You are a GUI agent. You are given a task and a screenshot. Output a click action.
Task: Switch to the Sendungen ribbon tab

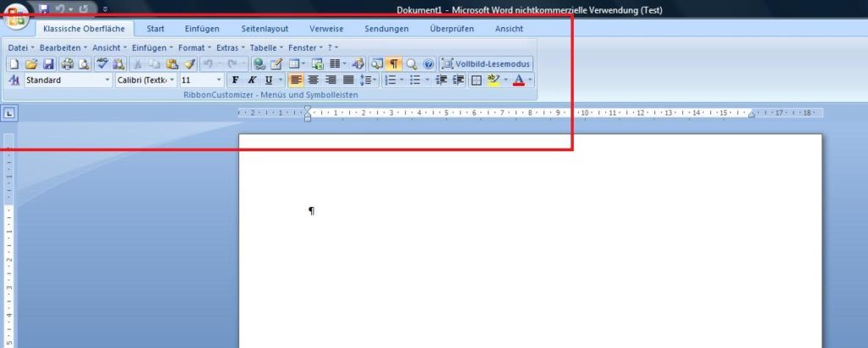[x=387, y=29]
